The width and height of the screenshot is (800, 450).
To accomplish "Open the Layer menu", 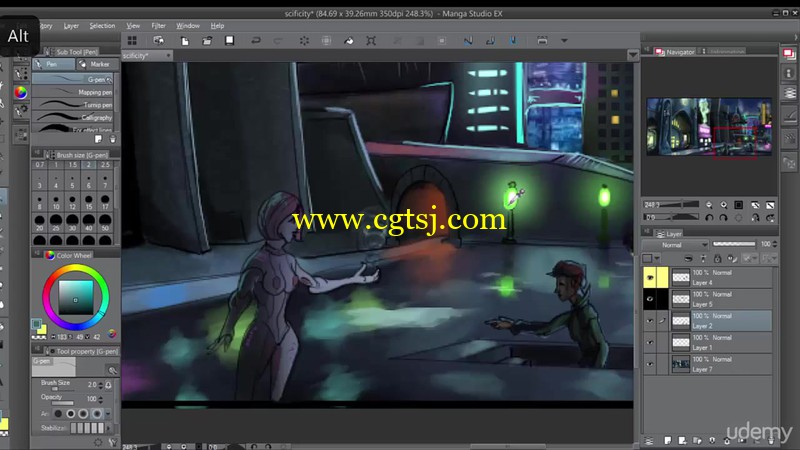I will 71,26.
